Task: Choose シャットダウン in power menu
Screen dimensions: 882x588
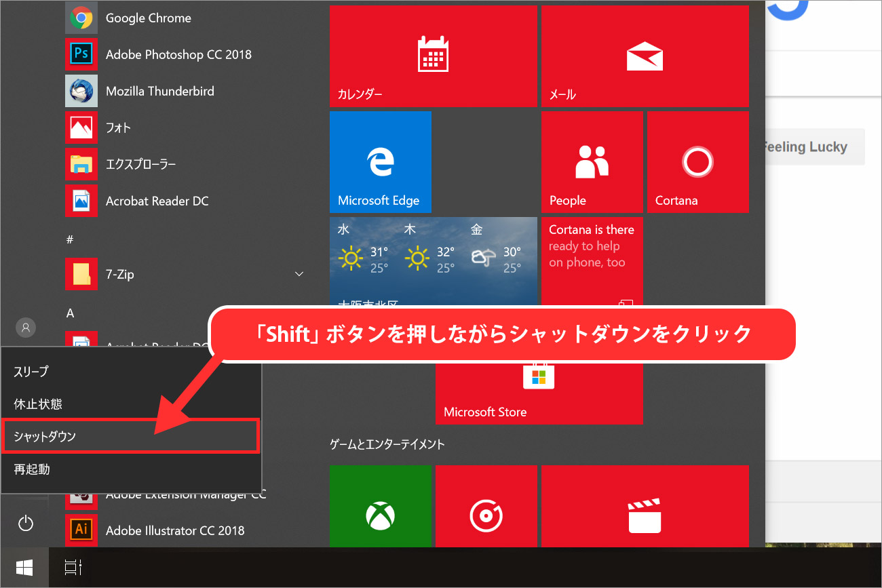Action: pyautogui.click(x=132, y=436)
